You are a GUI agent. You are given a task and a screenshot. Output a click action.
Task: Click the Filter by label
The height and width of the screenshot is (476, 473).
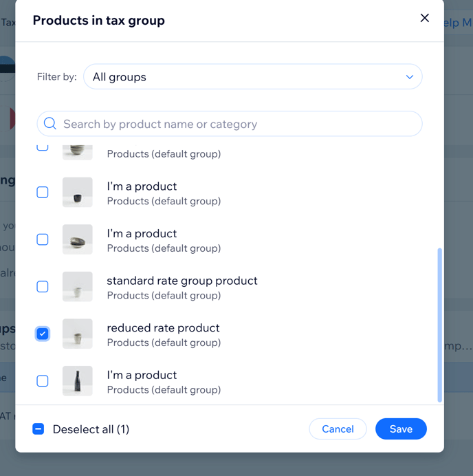[x=57, y=77]
